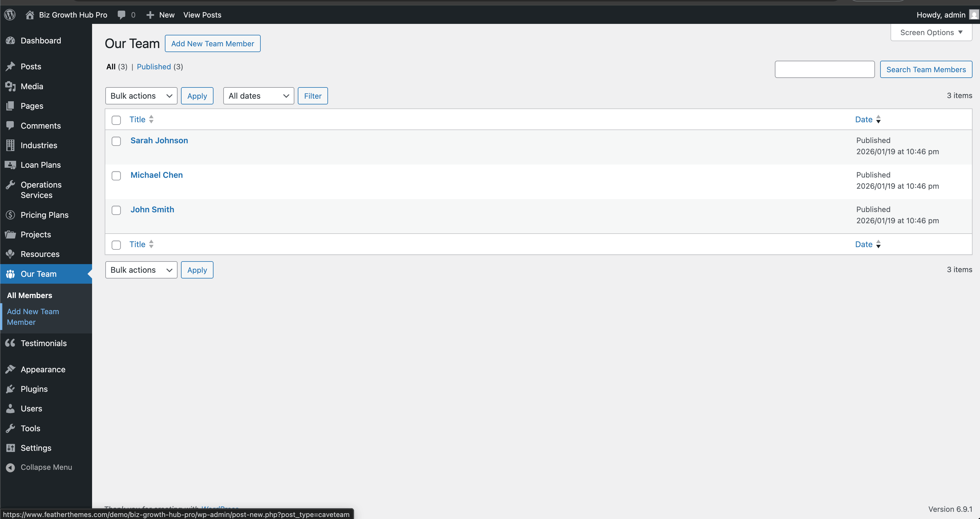This screenshot has height=519, width=980.
Task: Select the Comments section icon
Action: pyautogui.click(x=10, y=125)
